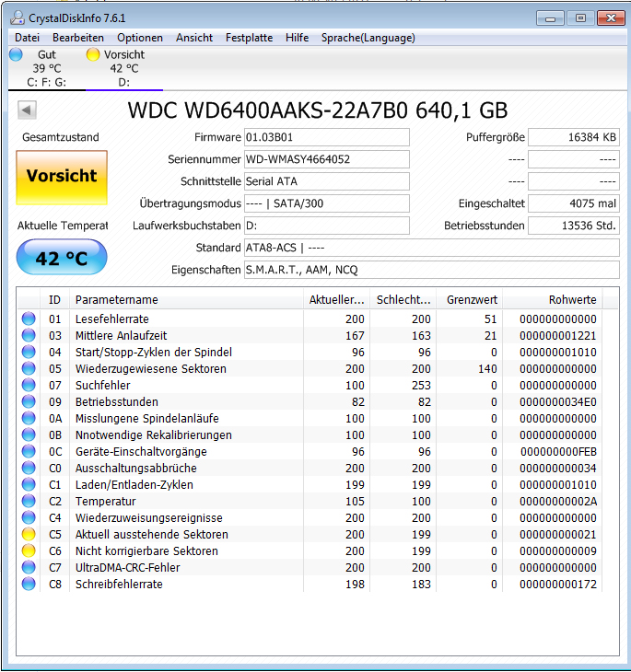Click blue status icon for Lesefehlerrate
Image resolution: width=631 pixels, height=672 pixels.
click(29, 319)
